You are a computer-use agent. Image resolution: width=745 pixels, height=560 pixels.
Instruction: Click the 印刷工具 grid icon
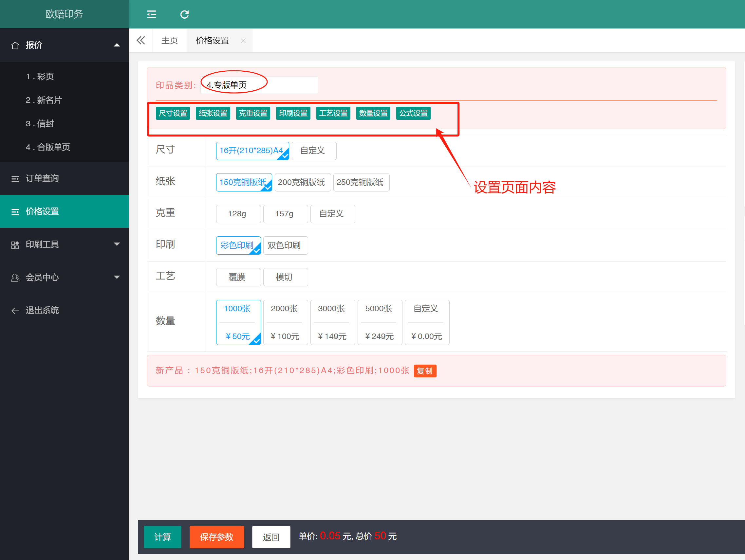pos(15,245)
